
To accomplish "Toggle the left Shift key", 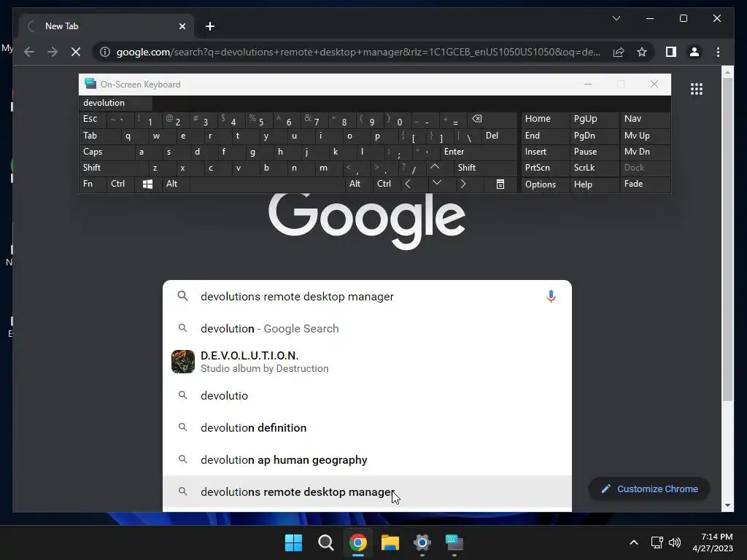I will click(113, 168).
